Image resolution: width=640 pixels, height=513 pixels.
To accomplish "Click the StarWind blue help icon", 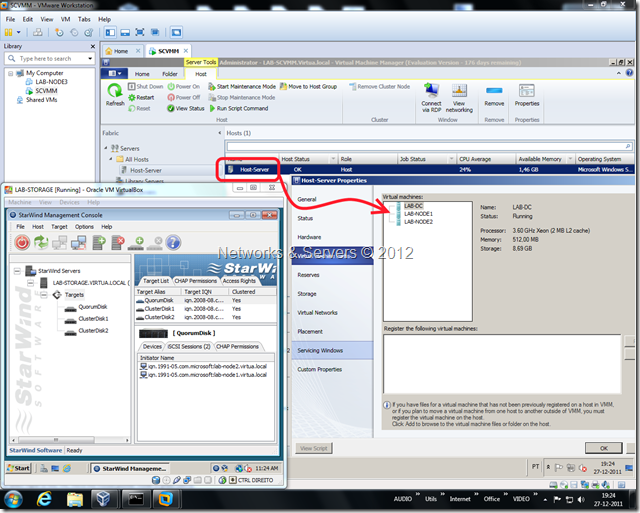I will pos(173,242).
